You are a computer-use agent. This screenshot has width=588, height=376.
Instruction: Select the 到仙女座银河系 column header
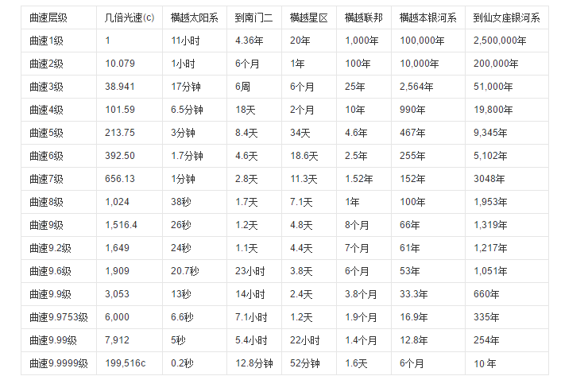click(507, 17)
